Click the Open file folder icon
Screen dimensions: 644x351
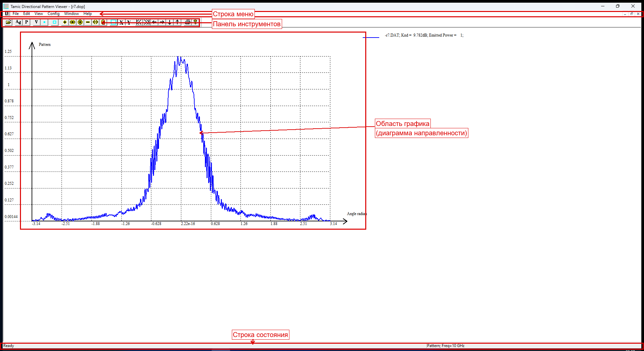coord(9,22)
